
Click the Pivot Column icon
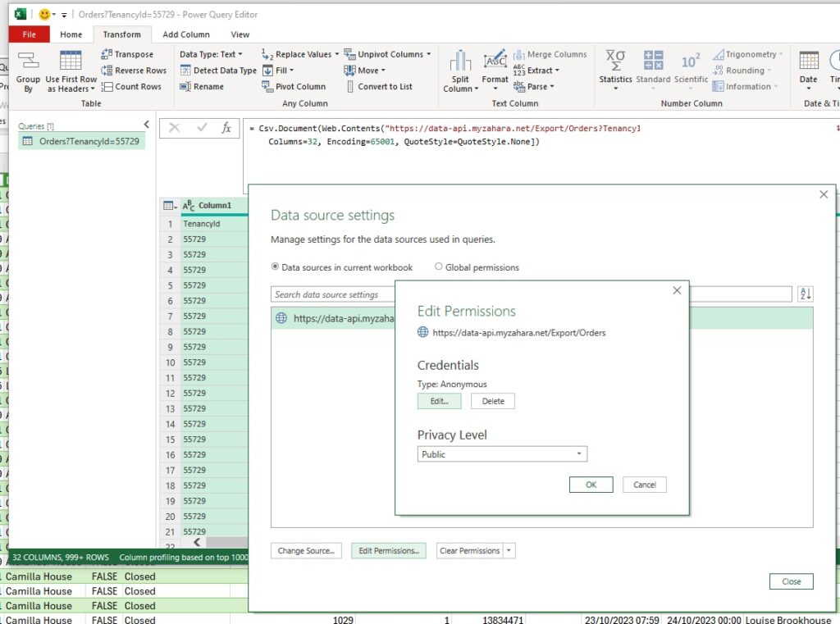tap(267, 86)
